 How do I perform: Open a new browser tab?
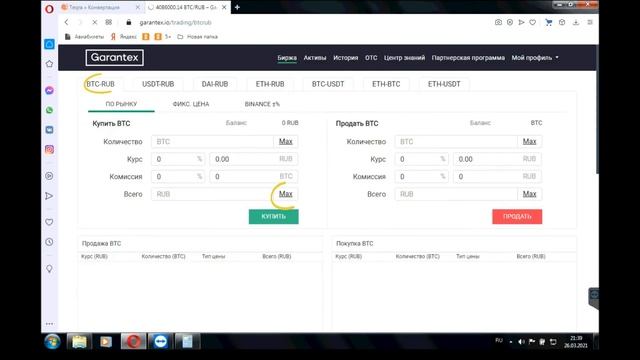[237, 7]
